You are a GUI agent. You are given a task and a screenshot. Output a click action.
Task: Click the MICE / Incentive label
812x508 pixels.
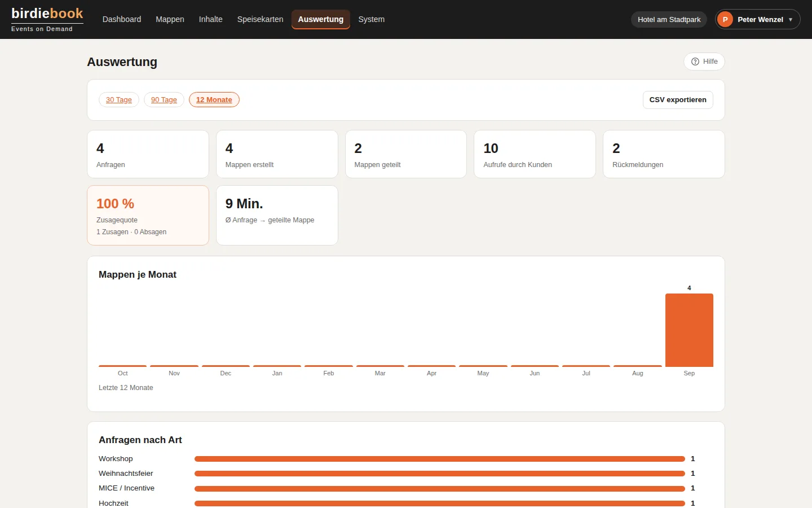pyautogui.click(x=126, y=488)
